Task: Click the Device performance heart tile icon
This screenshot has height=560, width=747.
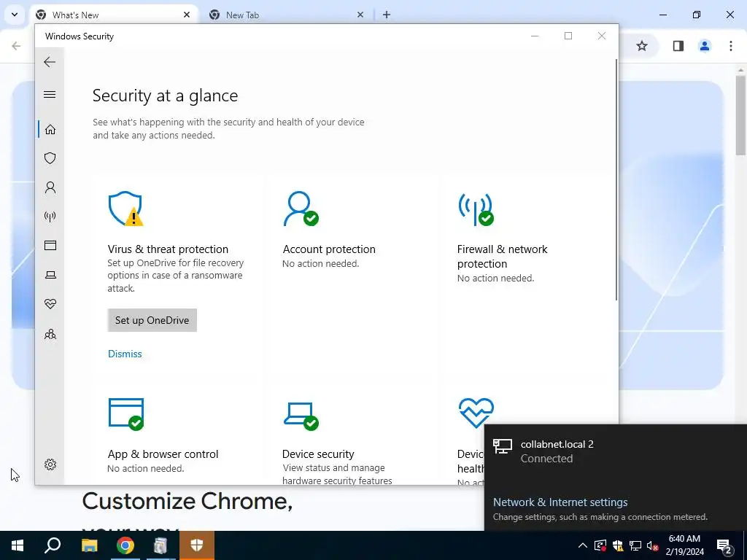Action: (476, 413)
